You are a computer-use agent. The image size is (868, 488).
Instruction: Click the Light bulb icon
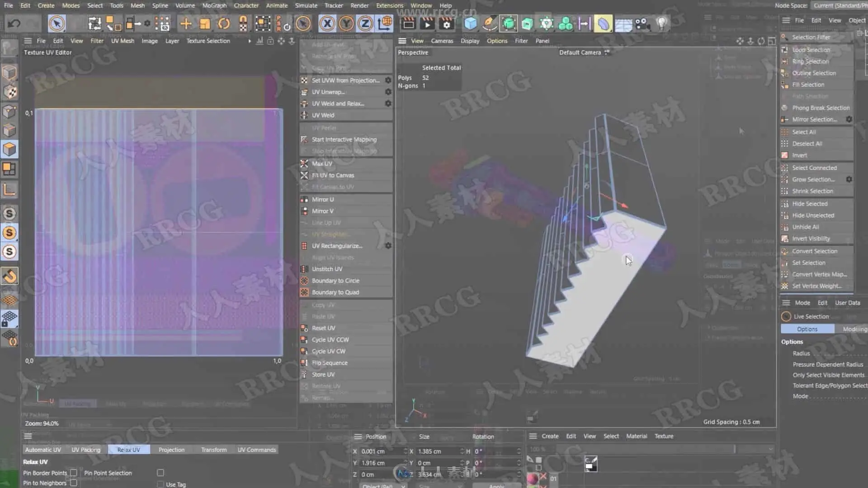point(661,23)
